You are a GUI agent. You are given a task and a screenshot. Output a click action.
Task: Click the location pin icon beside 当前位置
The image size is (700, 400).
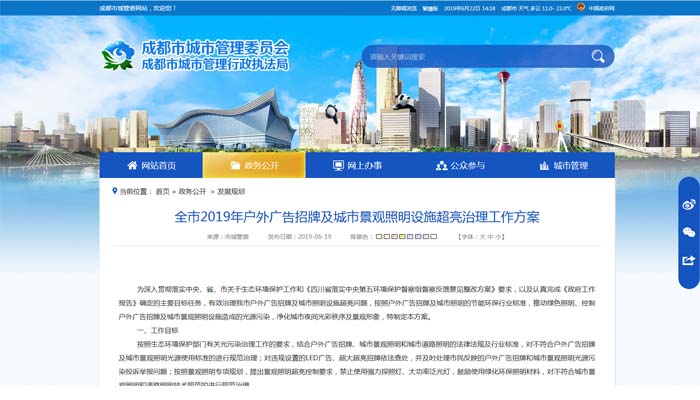(x=111, y=190)
